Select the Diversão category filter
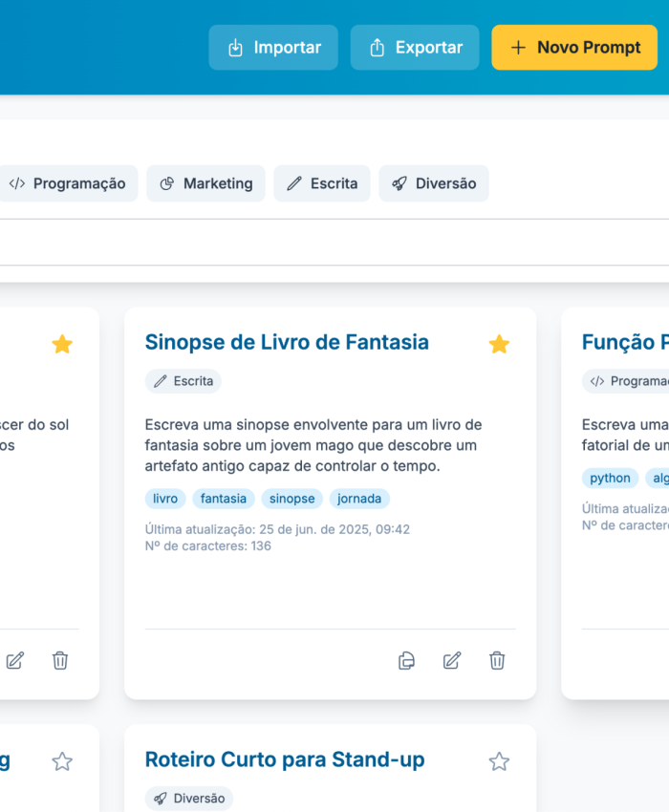669x812 pixels. 434,183
